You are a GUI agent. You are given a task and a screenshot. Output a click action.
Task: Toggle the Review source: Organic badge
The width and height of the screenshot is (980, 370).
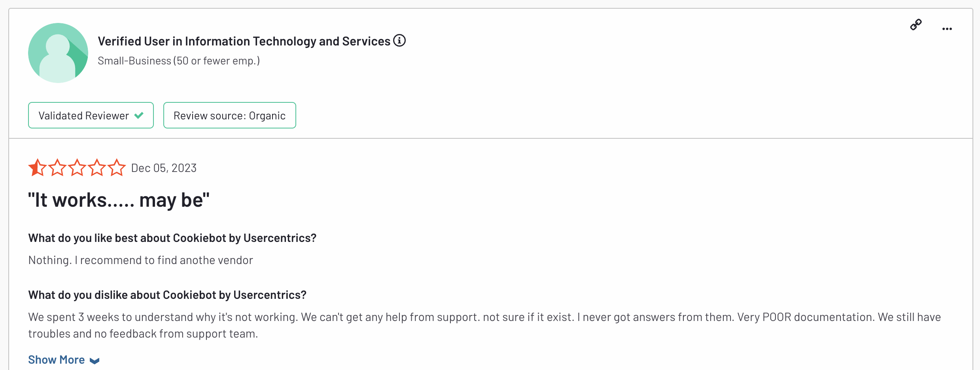tap(229, 115)
